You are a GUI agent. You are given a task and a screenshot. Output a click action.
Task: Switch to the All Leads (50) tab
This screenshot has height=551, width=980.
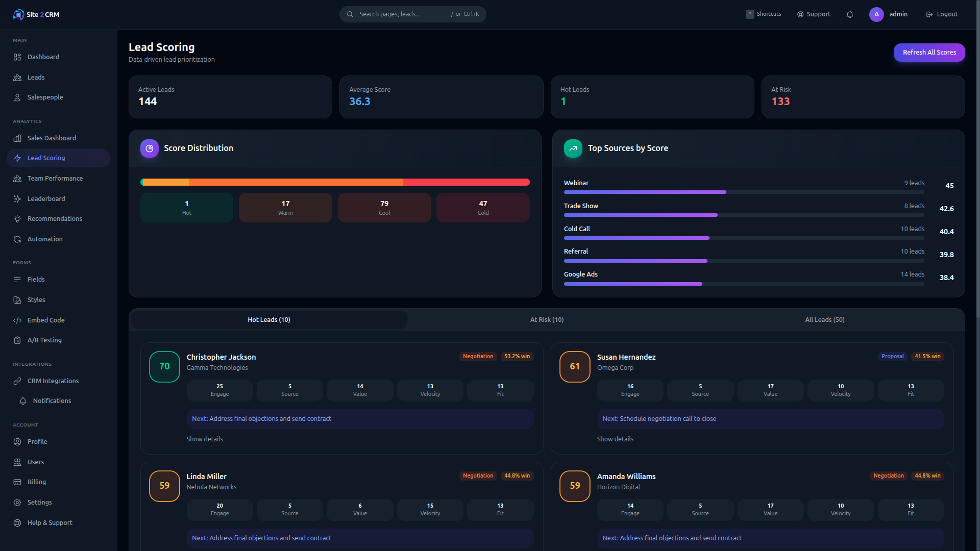pos(824,320)
